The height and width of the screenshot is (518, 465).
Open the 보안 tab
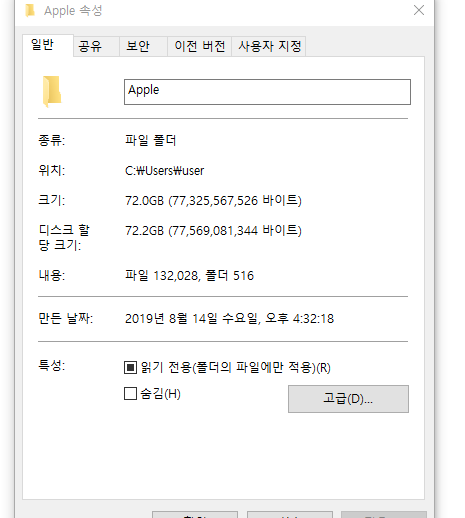143,46
